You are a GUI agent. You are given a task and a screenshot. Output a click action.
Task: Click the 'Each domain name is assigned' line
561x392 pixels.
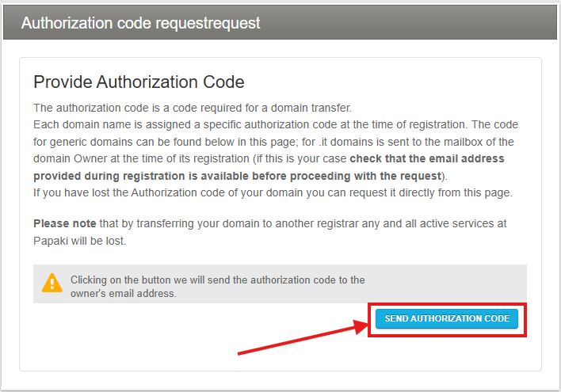pos(276,124)
